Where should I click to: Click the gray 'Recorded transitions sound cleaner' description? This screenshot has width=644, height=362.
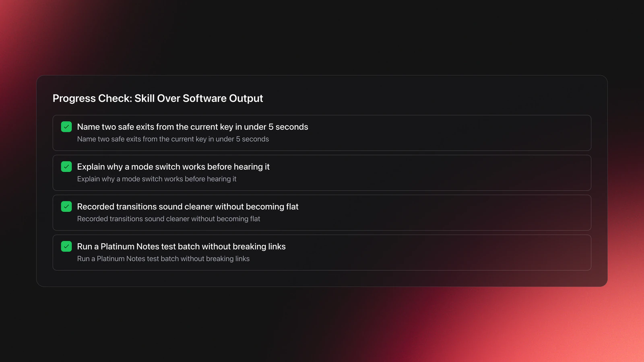click(x=169, y=219)
